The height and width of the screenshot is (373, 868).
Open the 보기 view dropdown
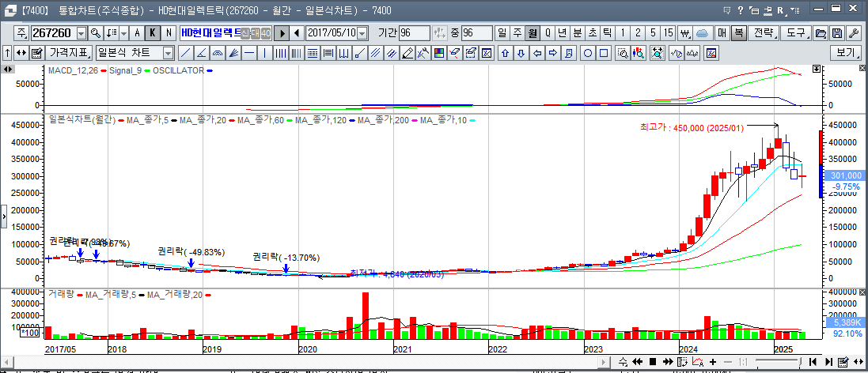click(x=847, y=54)
